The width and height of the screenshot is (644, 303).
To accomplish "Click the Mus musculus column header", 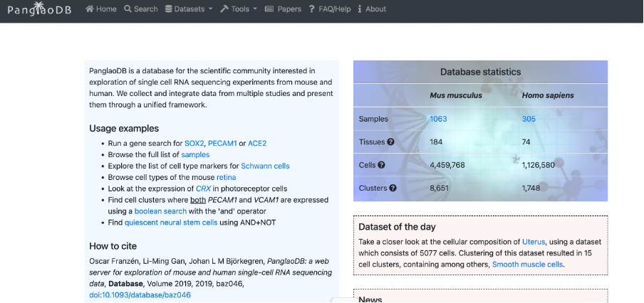I will [x=456, y=95].
